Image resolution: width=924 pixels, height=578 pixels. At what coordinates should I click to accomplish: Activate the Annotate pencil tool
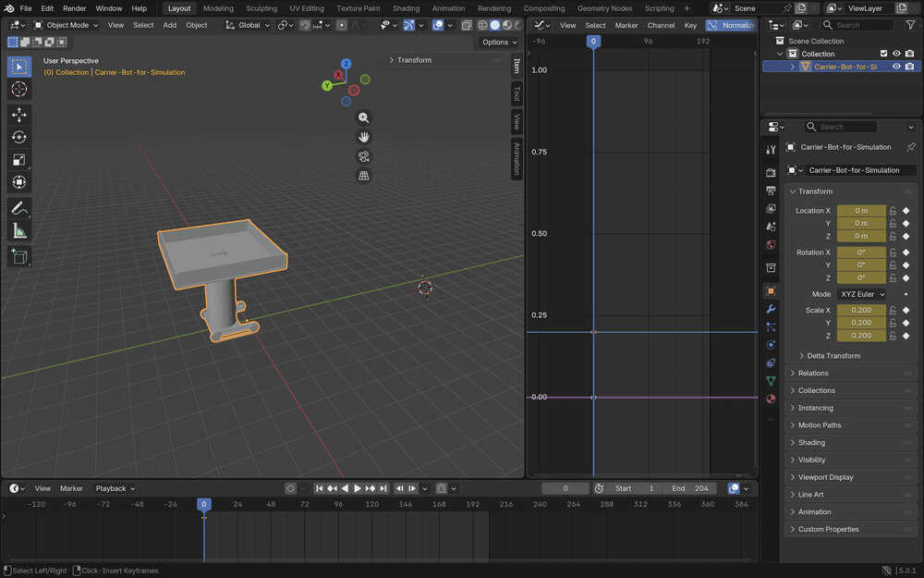coord(19,208)
